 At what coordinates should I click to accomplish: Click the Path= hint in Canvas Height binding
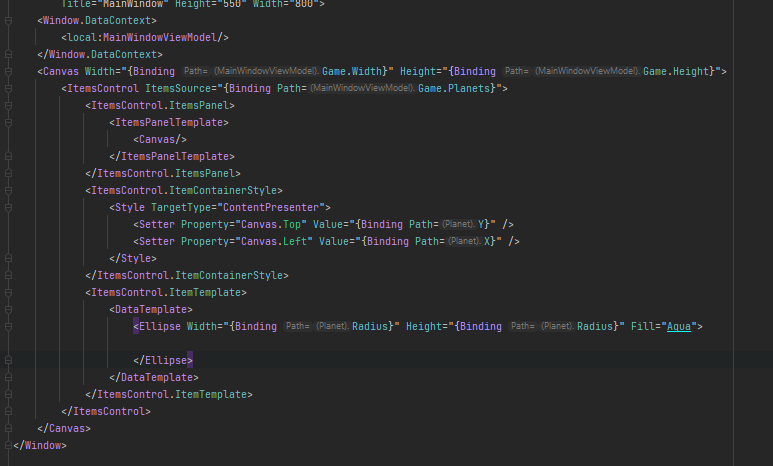pyautogui.click(x=517, y=71)
